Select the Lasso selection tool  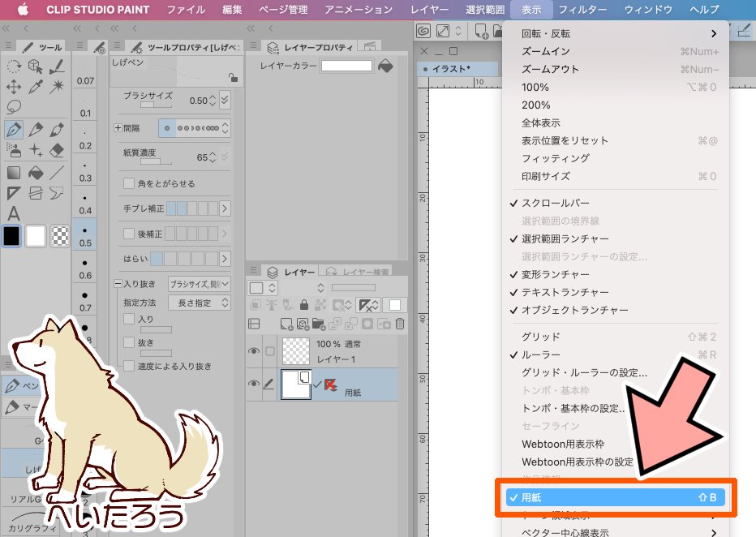coord(14,106)
